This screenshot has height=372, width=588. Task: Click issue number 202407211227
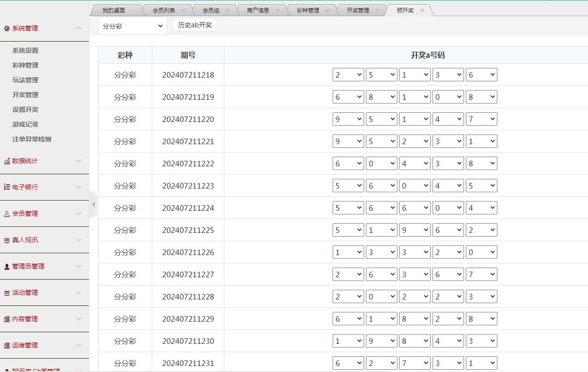click(x=188, y=274)
